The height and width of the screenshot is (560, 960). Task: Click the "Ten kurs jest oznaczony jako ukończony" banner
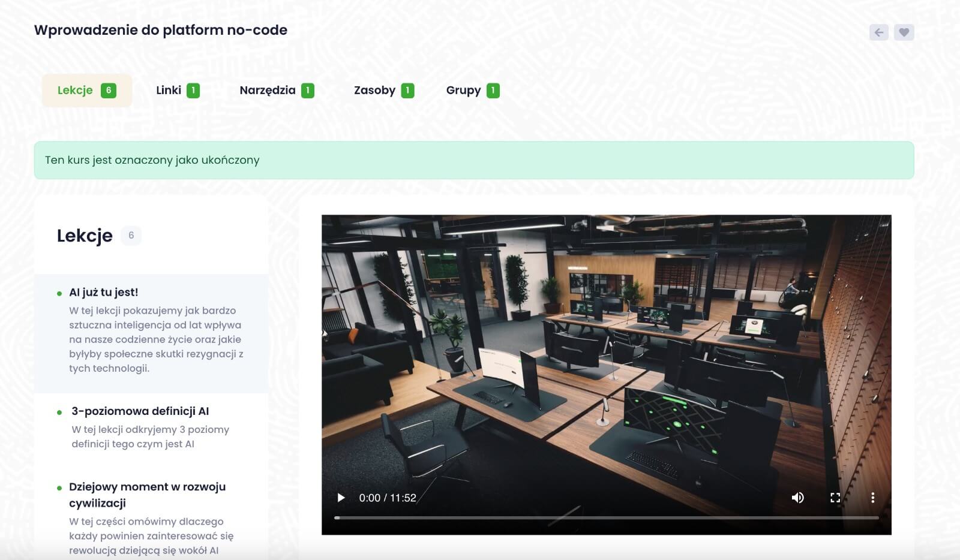pyautogui.click(x=474, y=160)
